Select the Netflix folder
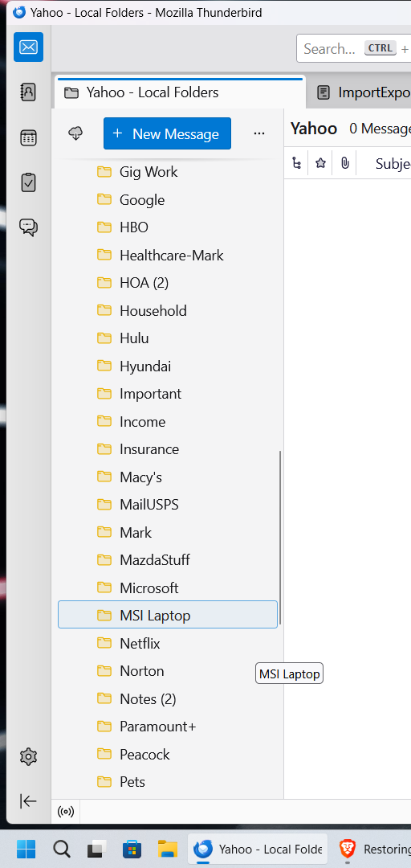The image size is (411, 868). tap(168, 643)
